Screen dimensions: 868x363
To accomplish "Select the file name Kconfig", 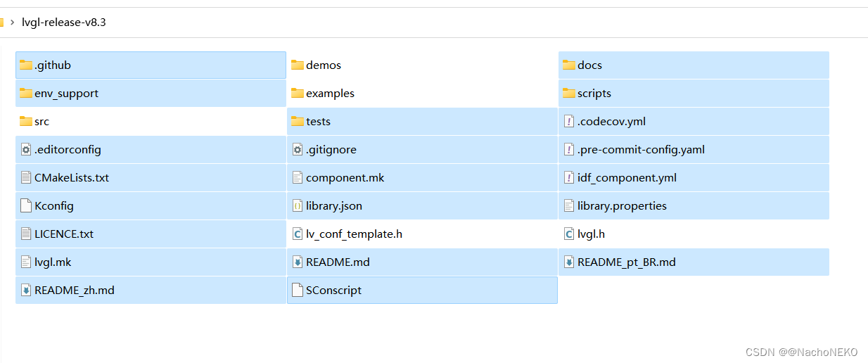I will pyautogui.click(x=54, y=205).
